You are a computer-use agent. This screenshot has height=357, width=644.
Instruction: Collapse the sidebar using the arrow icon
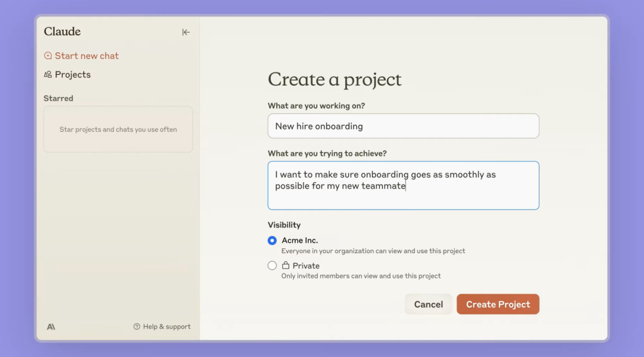click(x=186, y=32)
